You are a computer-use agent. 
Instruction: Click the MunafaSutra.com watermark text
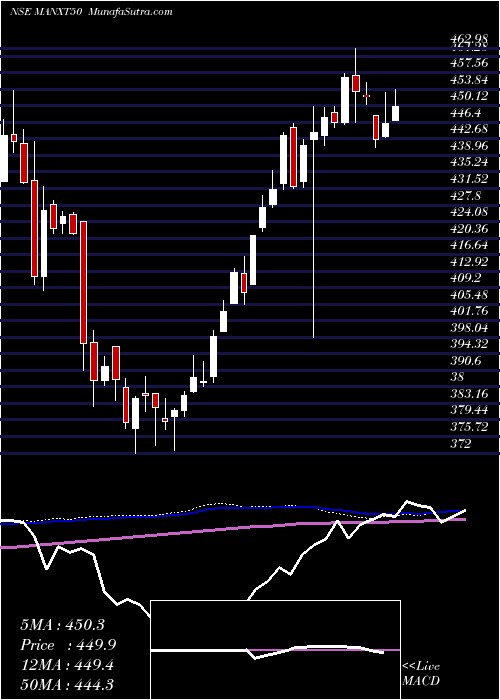(129, 12)
